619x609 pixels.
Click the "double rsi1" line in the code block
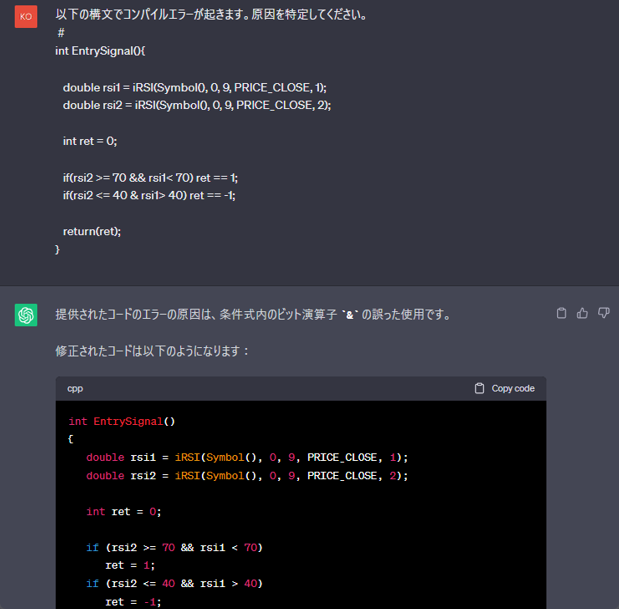pyautogui.click(x=247, y=457)
